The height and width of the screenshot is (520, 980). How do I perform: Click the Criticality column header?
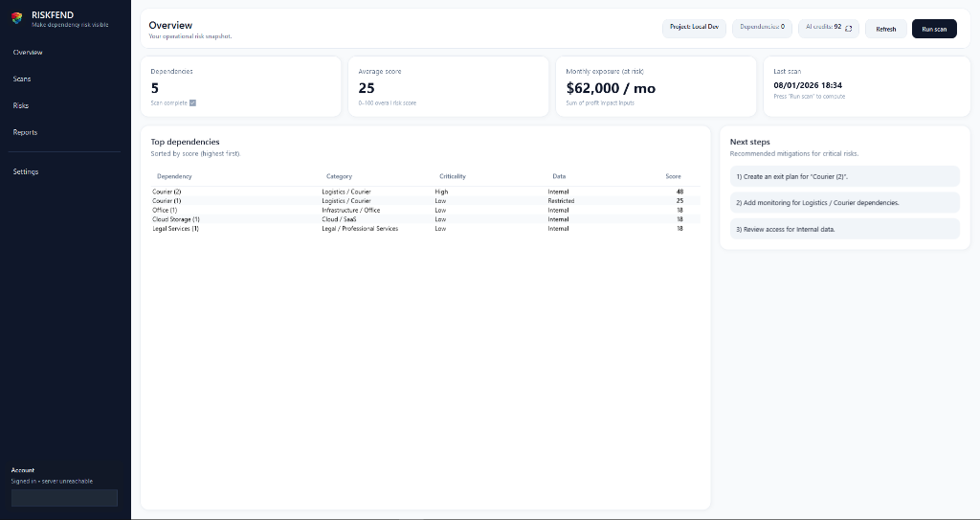[452, 176]
